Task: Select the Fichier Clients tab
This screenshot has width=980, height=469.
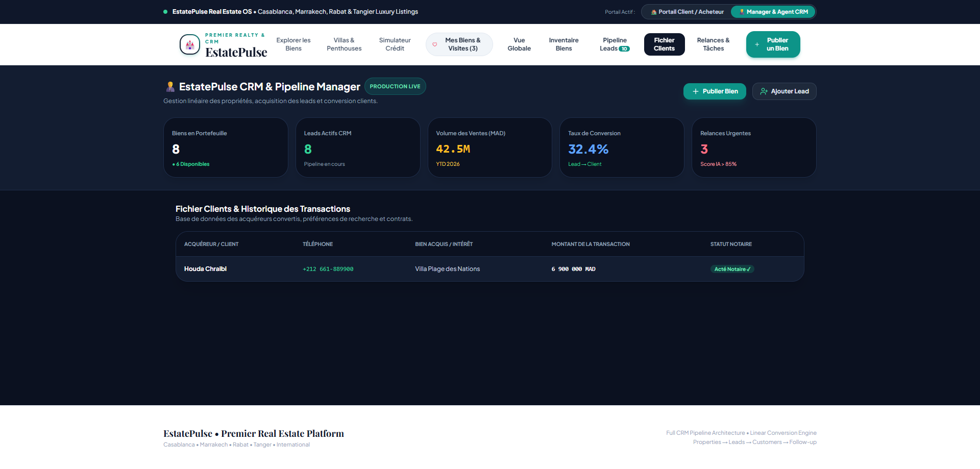Action: pos(664,44)
